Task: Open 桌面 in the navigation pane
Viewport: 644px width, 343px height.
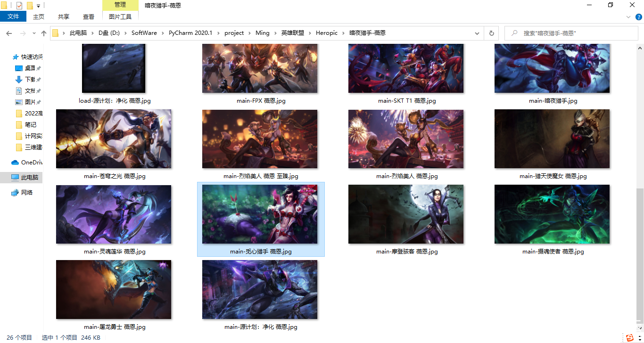Action: pyautogui.click(x=28, y=68)
